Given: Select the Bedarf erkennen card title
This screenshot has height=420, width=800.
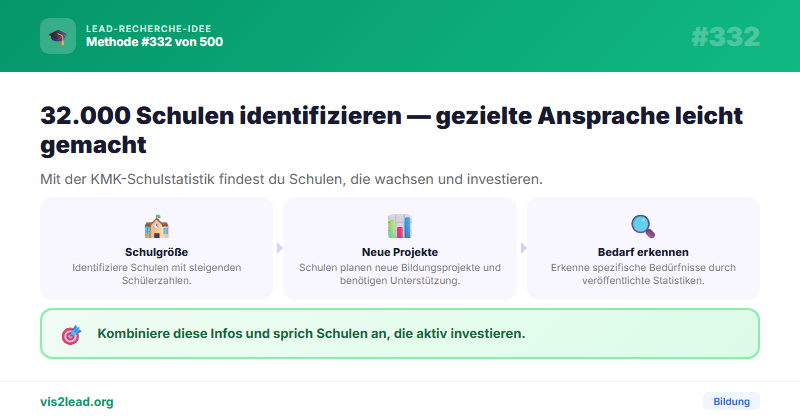Looking at the screenshot, I should 643,252.
